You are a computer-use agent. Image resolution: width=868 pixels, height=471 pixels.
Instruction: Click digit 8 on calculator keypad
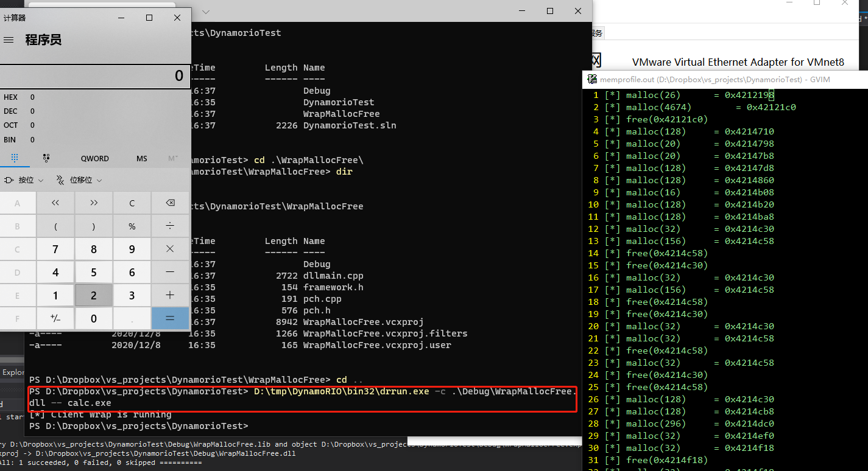(x=94, y=249)
